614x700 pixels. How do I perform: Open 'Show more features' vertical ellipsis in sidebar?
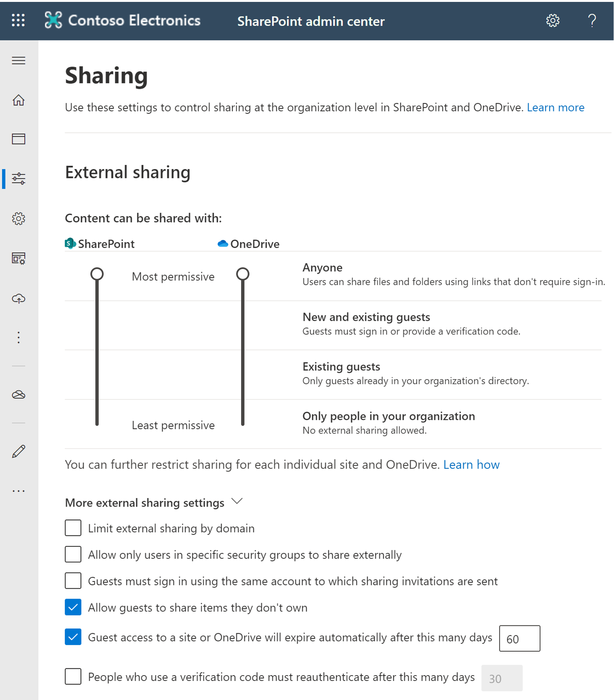tap(18, 337)
